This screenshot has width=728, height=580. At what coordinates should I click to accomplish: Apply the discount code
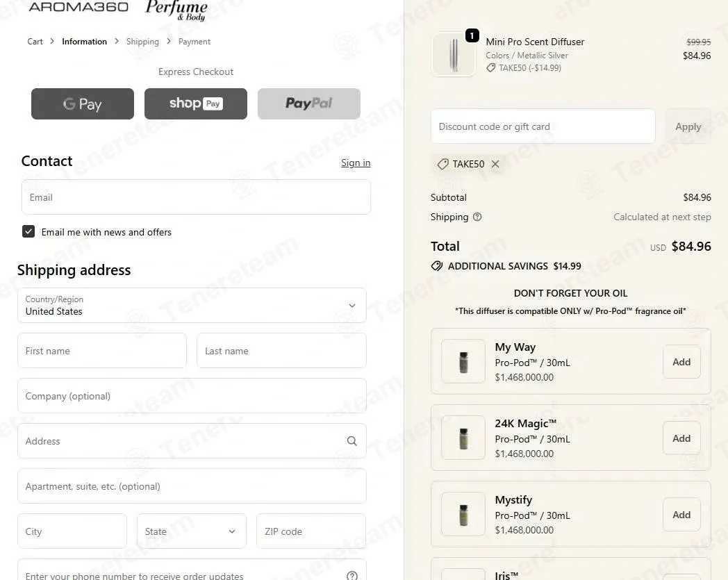point(688,126)
